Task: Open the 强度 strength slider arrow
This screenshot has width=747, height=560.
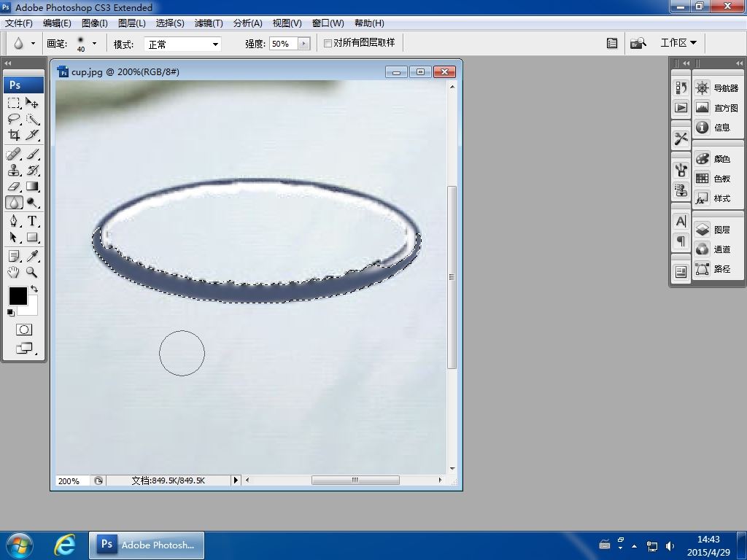Action: pos(304,44)
